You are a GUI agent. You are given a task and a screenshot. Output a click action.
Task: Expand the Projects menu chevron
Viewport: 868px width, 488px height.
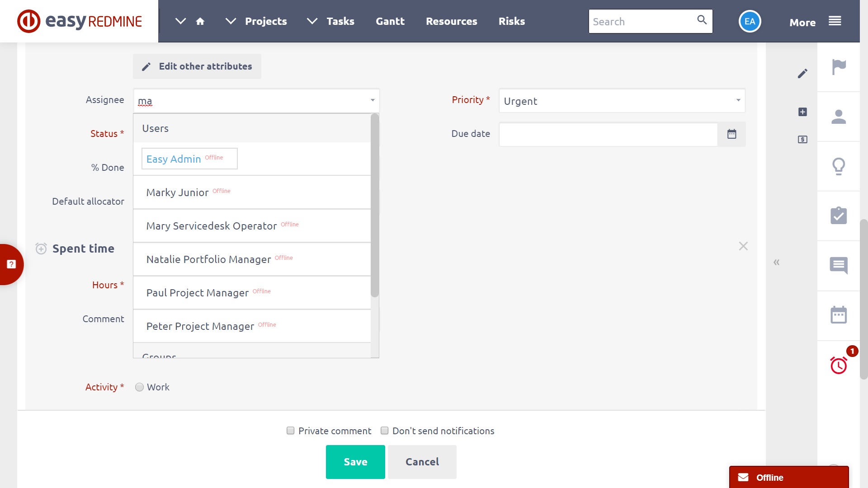[x=231, y=21]
